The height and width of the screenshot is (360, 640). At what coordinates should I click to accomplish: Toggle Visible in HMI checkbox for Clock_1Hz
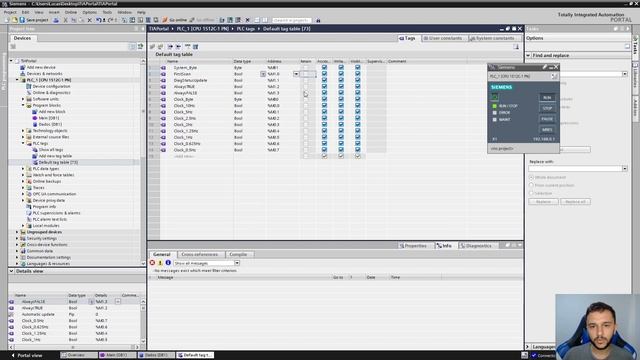pos(358,137)
